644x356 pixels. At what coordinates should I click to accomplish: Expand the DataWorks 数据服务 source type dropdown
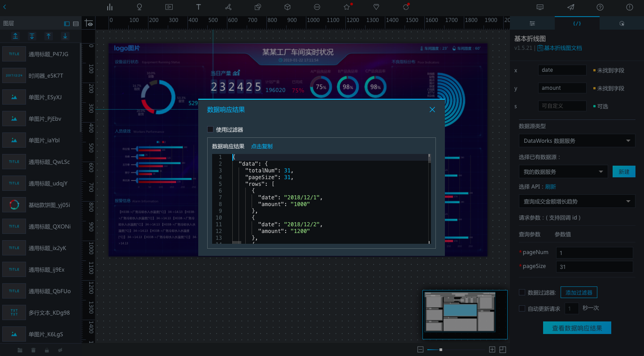point(577,141)
